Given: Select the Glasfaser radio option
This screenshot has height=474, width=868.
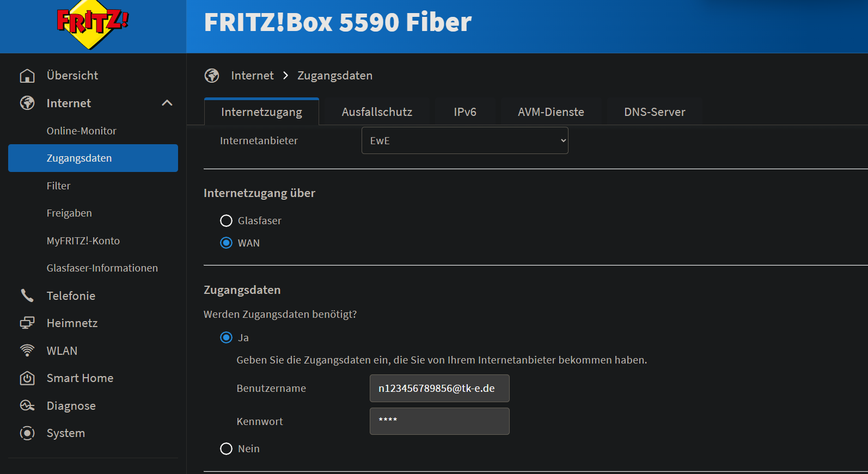Looking at the screenshot, I should click(226, 220).
